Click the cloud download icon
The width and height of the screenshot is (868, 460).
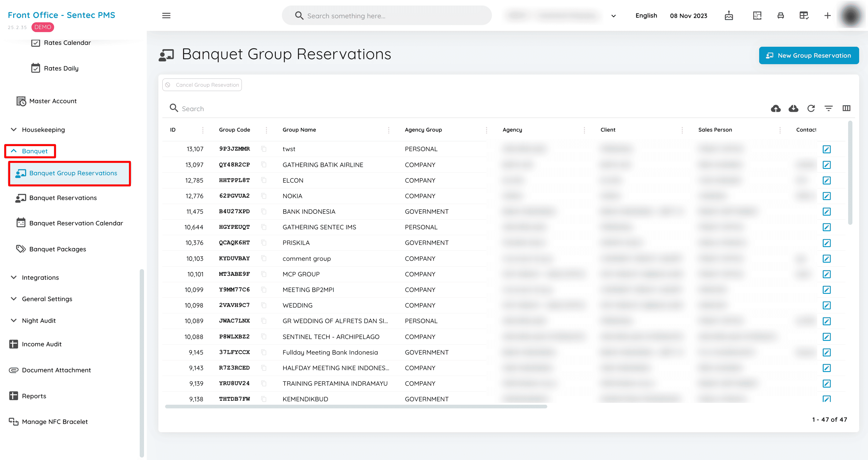click(x=793, y=108)
